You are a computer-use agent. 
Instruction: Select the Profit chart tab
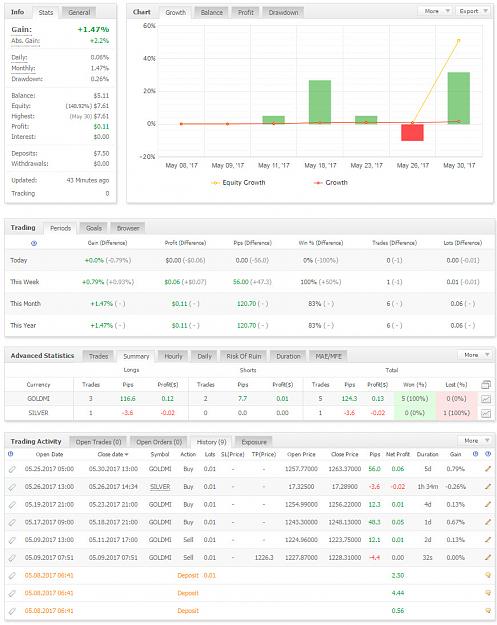pyautogui.click(x=246, y=12)
